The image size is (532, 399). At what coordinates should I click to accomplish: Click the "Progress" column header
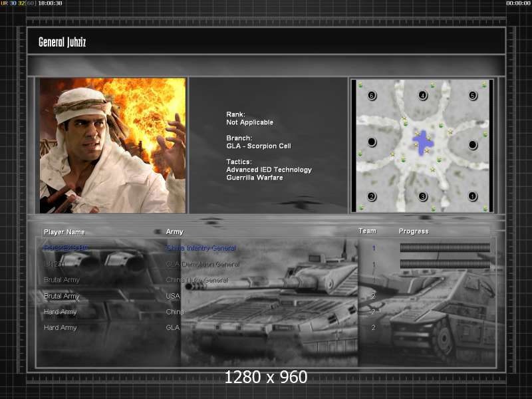tap(414, 231)
